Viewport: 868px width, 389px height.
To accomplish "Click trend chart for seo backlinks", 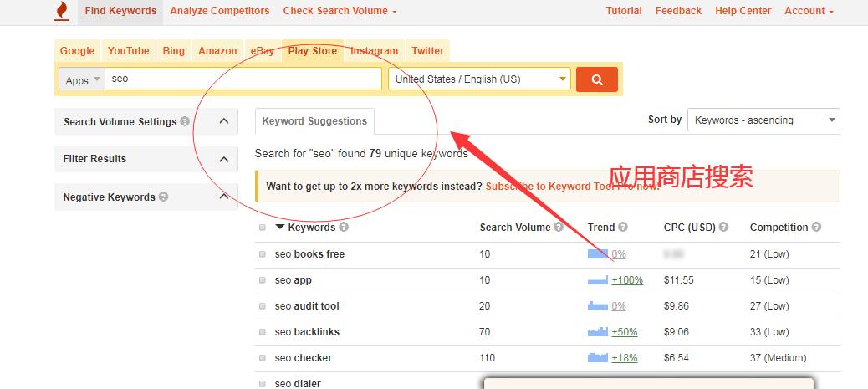I will click(x=598, y=332).
